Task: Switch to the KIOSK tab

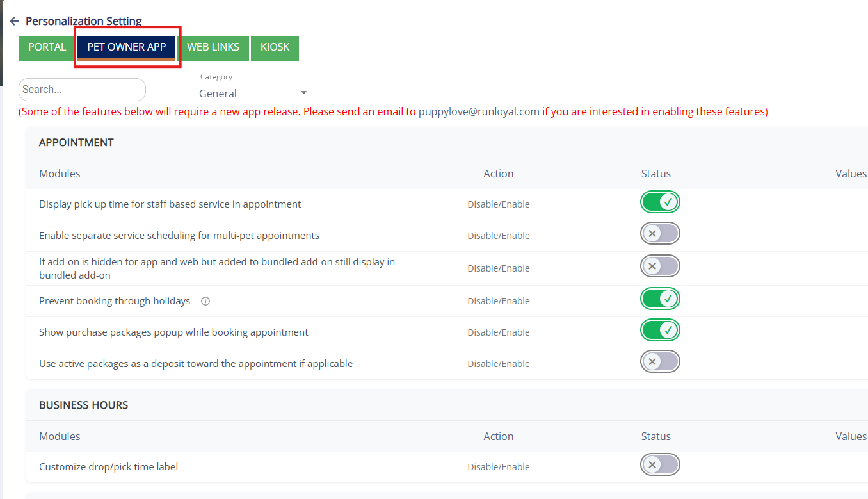Action: tap(275, 47)
